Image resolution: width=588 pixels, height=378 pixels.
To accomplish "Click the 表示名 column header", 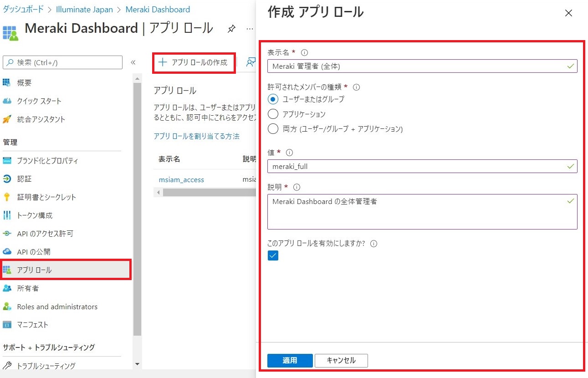I will (169, 159).
